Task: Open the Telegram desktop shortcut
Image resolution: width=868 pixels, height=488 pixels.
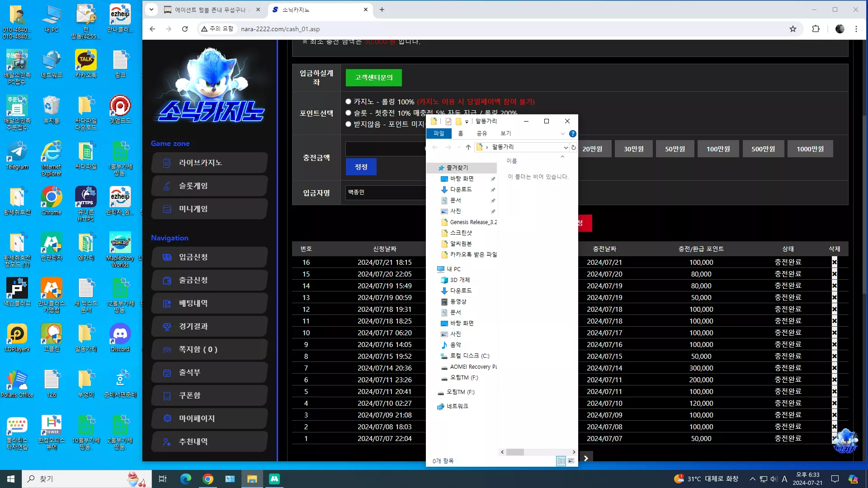Action: (x=17, y=156)
